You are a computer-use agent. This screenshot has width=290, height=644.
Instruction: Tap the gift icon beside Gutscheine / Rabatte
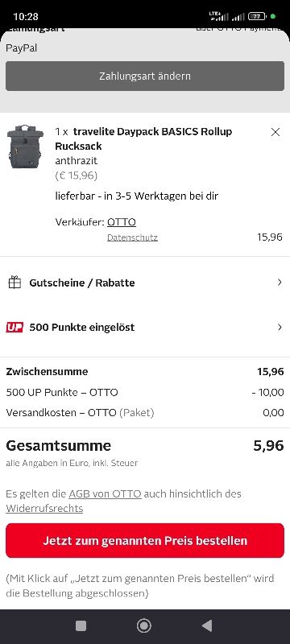click(14, 283)
